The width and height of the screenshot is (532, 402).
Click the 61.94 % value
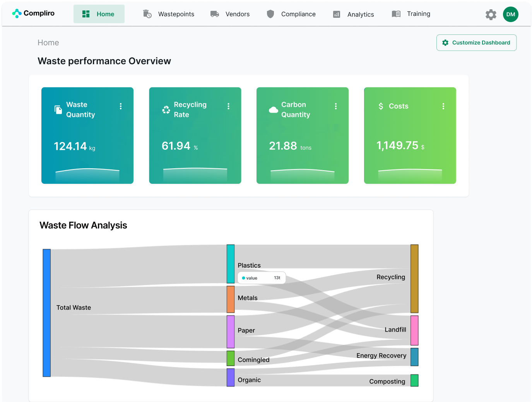(x=180, y=146)
